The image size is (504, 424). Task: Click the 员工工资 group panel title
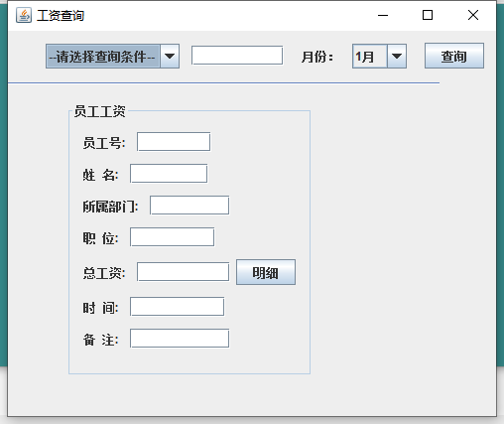[99, 111]
